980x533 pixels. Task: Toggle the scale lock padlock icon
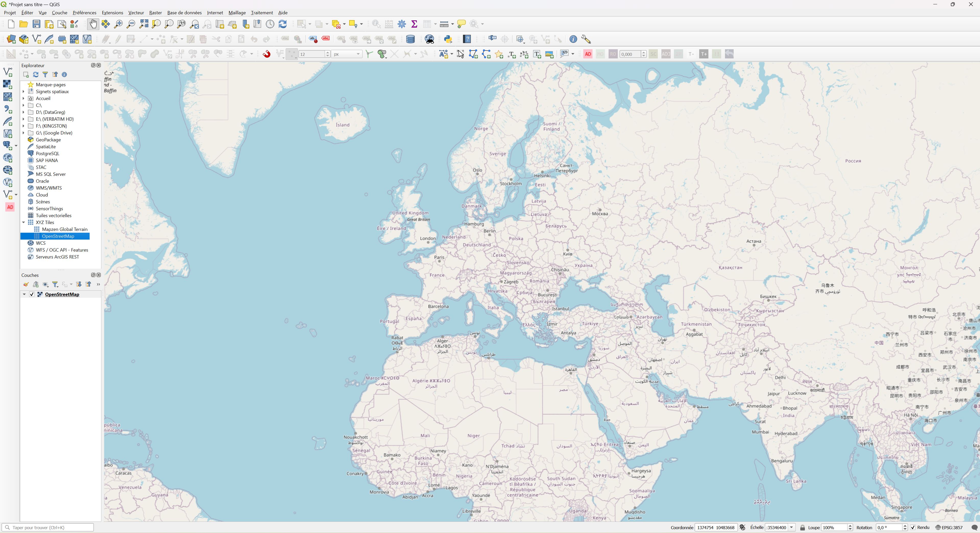pyautogui.click(x=802, y=527)
